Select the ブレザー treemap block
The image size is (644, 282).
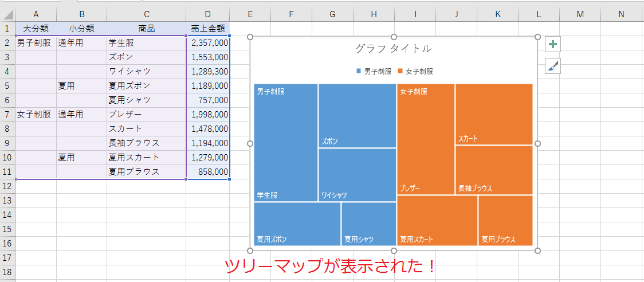(x=426, y=139)
